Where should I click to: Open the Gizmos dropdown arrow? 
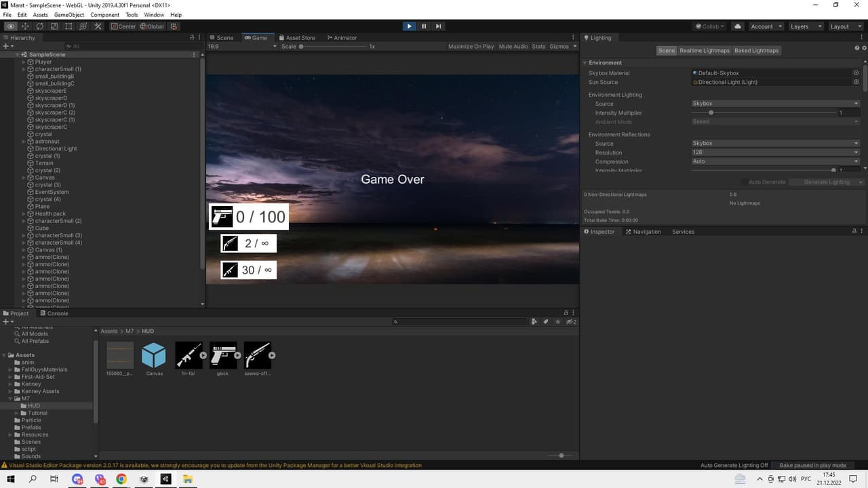tap(575, 47)
